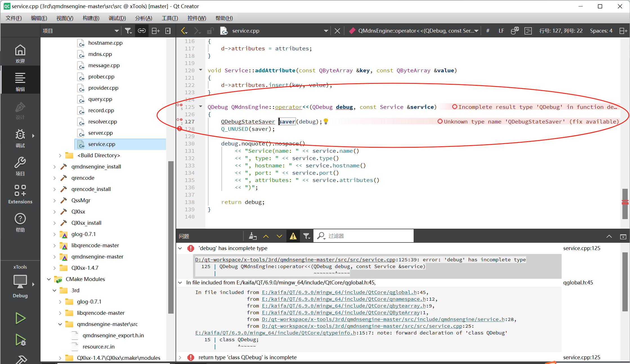Click the light bulb refactoring hint on line 127

pyautogui.click(x=326, y=121)
